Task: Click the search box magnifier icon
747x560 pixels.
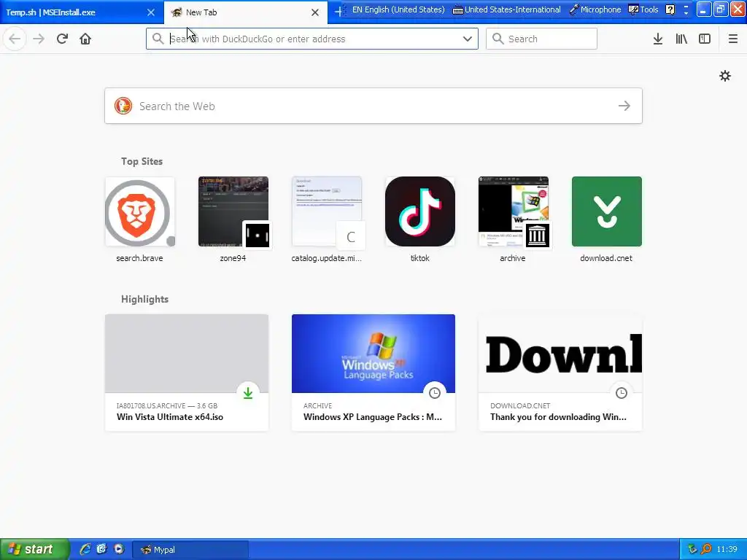Action: click(x=498, y=39)
